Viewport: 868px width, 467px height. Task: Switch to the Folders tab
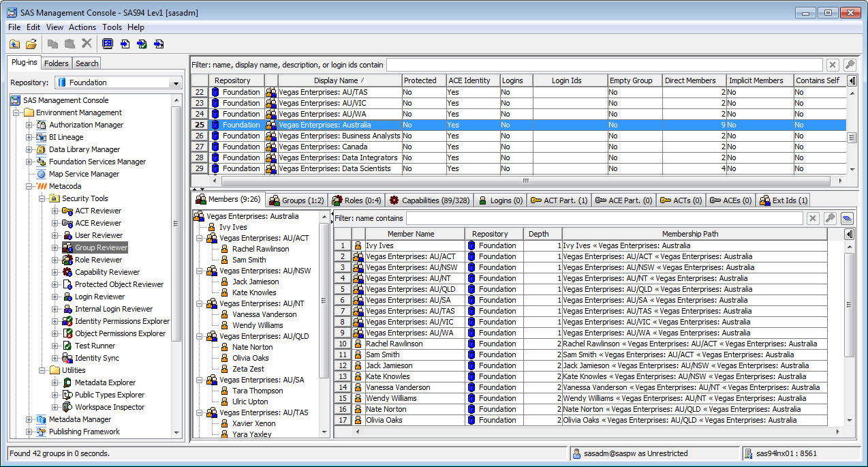[x=57, y=63]
